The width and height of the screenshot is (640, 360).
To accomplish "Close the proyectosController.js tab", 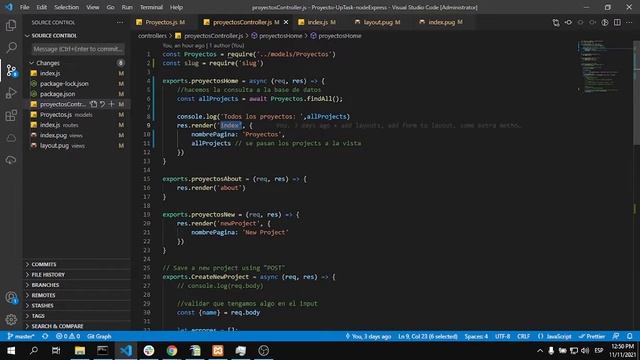I will [286, 22].
